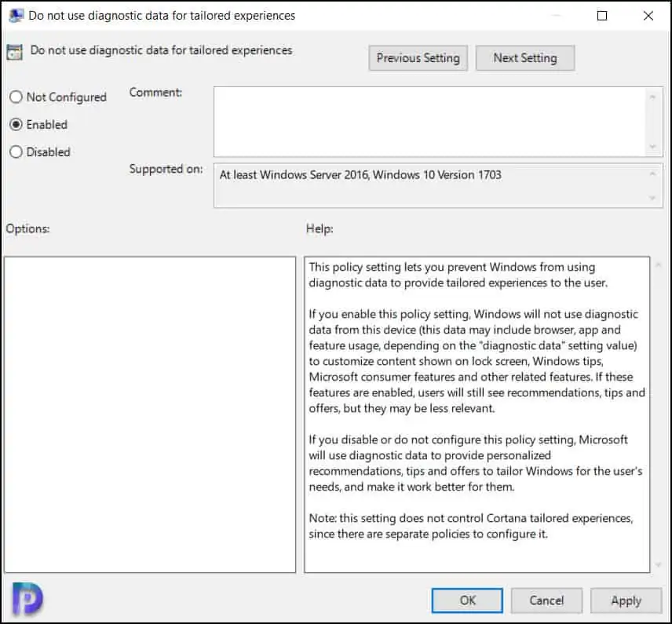Click the policy setting icon beside heading
672x624 pixels.
point(15,52)
